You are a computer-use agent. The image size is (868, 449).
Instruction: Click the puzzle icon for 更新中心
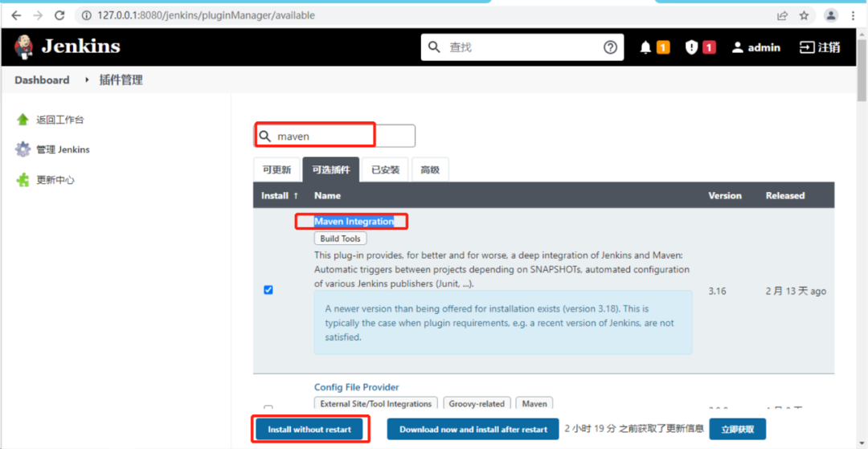pyautogui.click(x=23, y=180)
